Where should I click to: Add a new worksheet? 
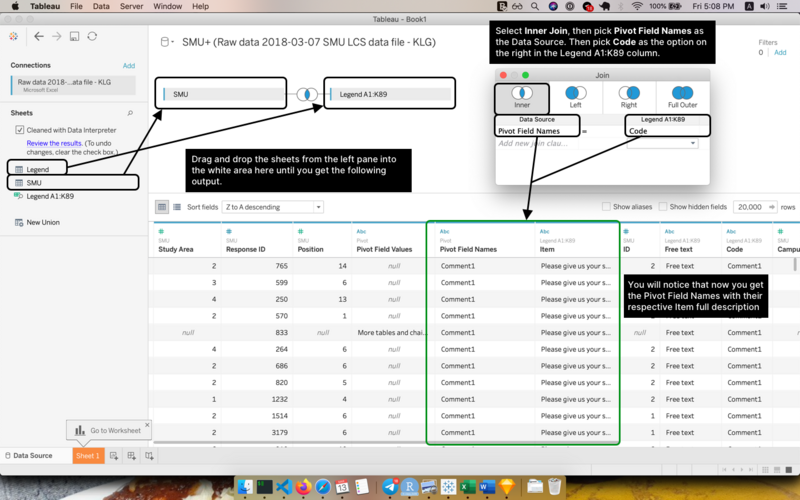[x=114, y=456]
